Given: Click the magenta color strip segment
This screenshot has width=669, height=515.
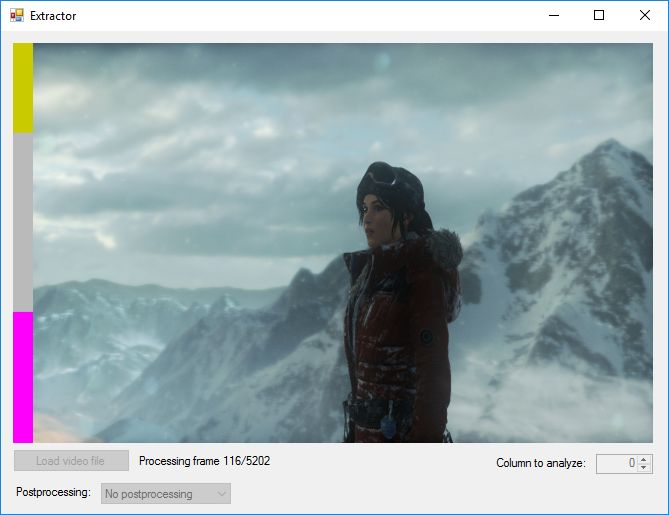Looking at the screenshot, I should (23, 377).
